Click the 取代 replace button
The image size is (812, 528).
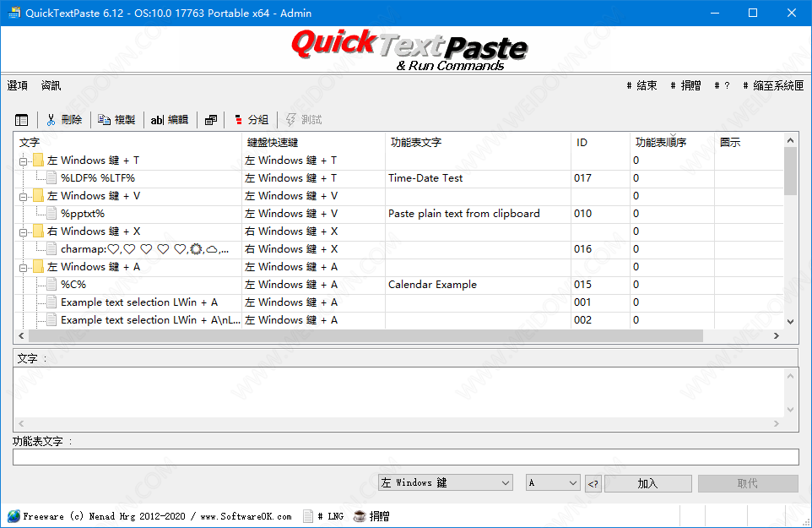748,483
